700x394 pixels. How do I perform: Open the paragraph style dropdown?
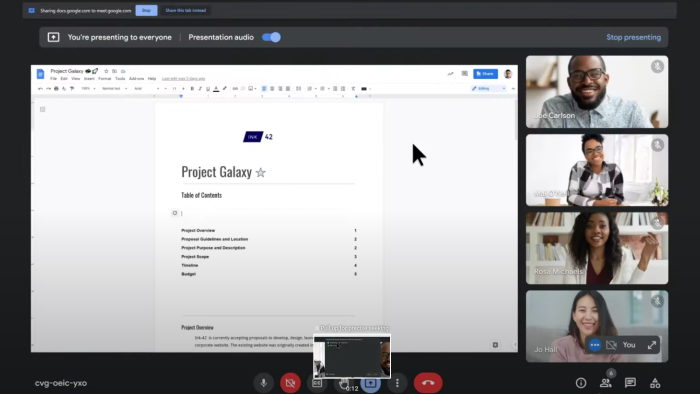pyautogui.click(x=114, y=88)
